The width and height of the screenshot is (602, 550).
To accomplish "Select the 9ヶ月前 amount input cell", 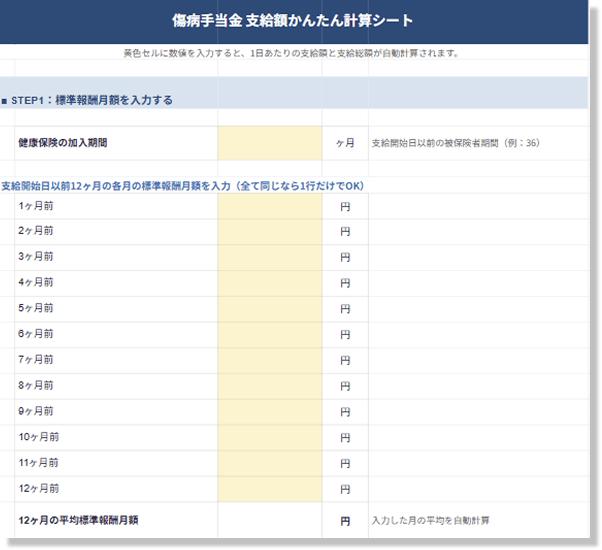I will tap(270, 412).
